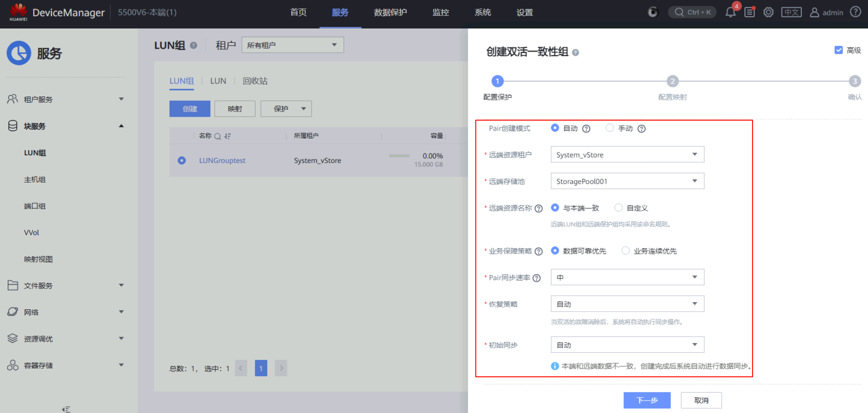Click the task list icon in header

tap(750, 13)
